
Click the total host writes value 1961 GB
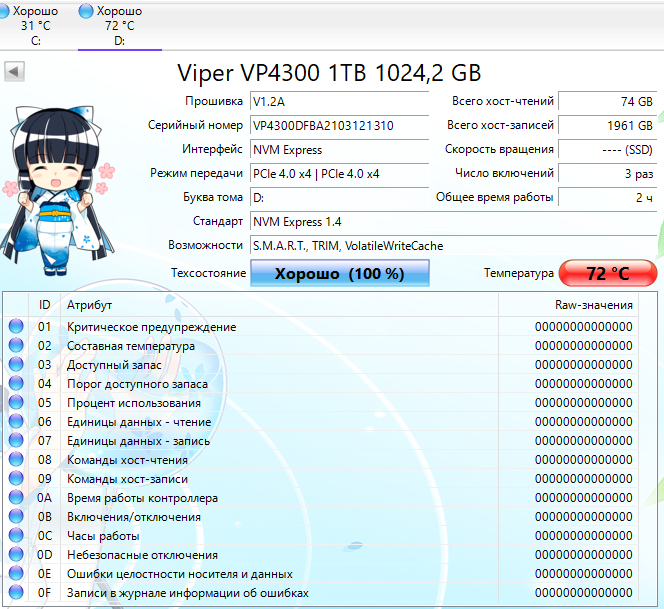tap(607, 126)
